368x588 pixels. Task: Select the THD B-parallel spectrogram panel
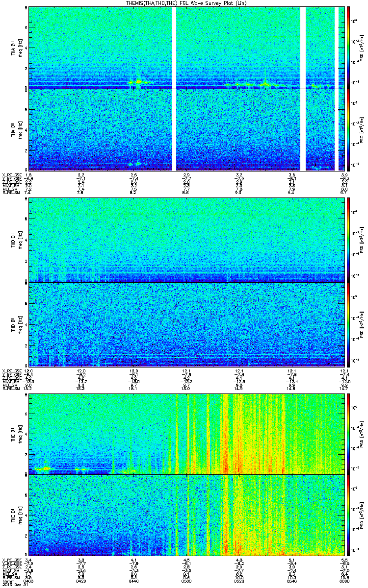coord(186,324)
